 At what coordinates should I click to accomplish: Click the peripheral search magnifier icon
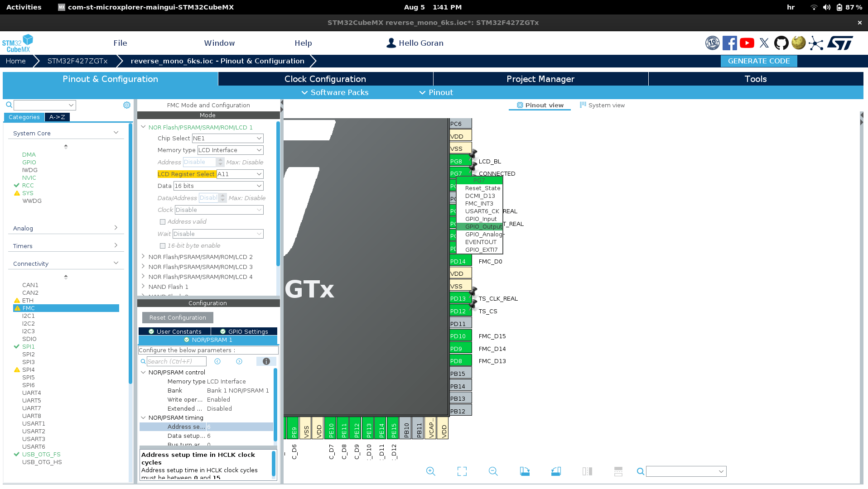(x=9, y=105)
